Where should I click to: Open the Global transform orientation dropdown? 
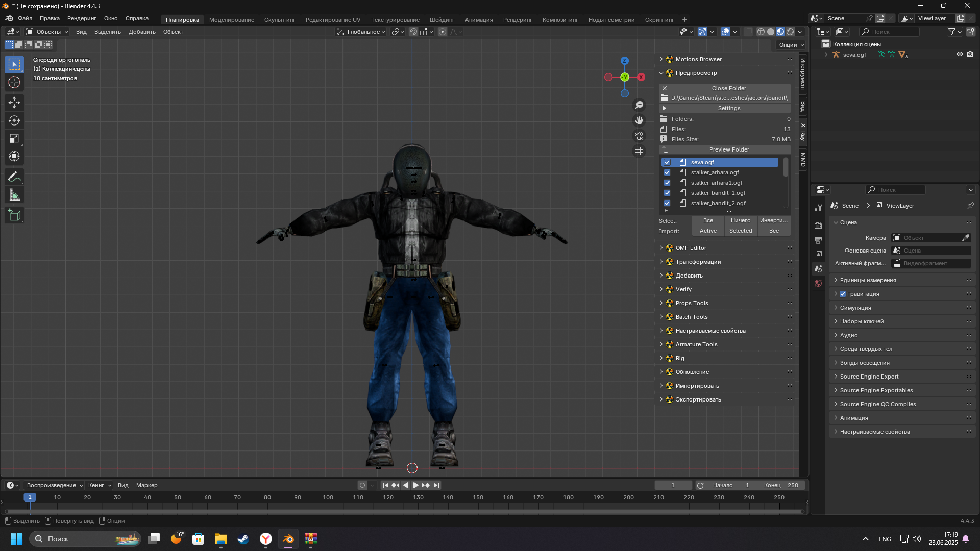coord(361,32)
